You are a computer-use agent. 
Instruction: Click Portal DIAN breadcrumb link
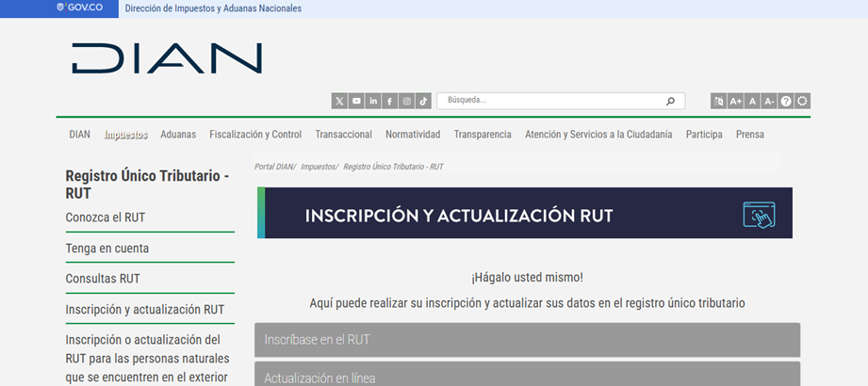(x=274, y=167)
